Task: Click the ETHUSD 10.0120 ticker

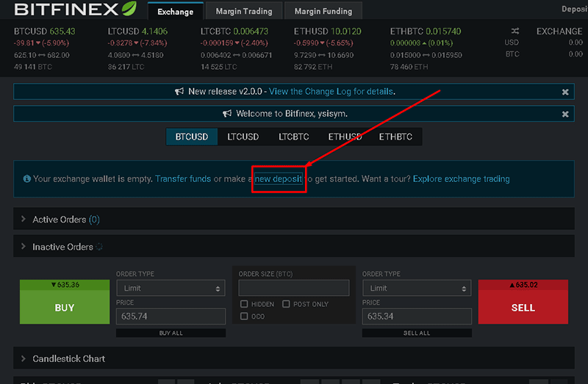Action: point(327,31)
